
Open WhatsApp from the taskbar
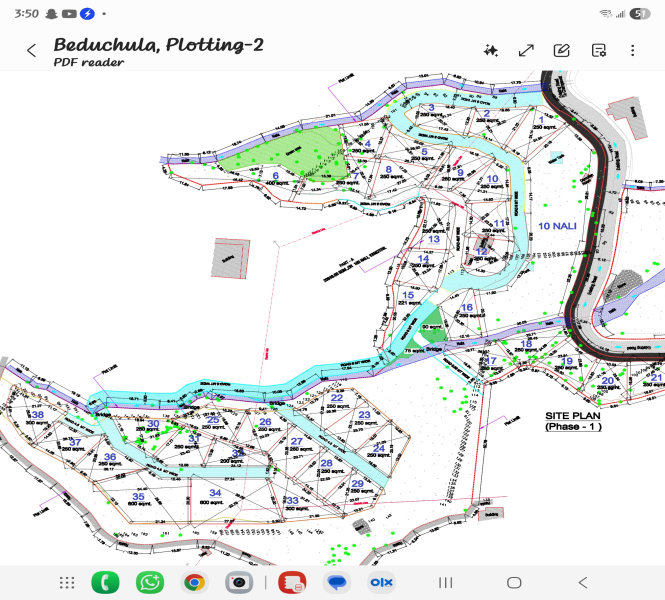[150, 582]
